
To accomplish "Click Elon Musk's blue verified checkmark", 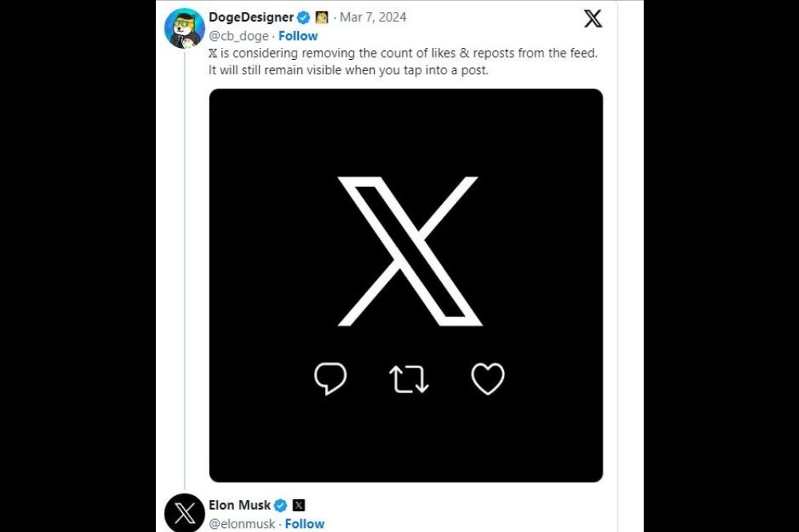I will (x=280, y=505).
